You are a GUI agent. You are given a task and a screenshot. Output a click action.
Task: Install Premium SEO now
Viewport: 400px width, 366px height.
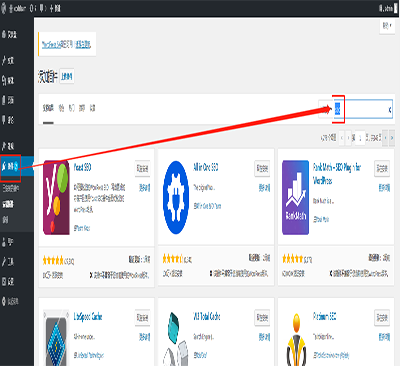pyautogui.click(x=382, y=317)
